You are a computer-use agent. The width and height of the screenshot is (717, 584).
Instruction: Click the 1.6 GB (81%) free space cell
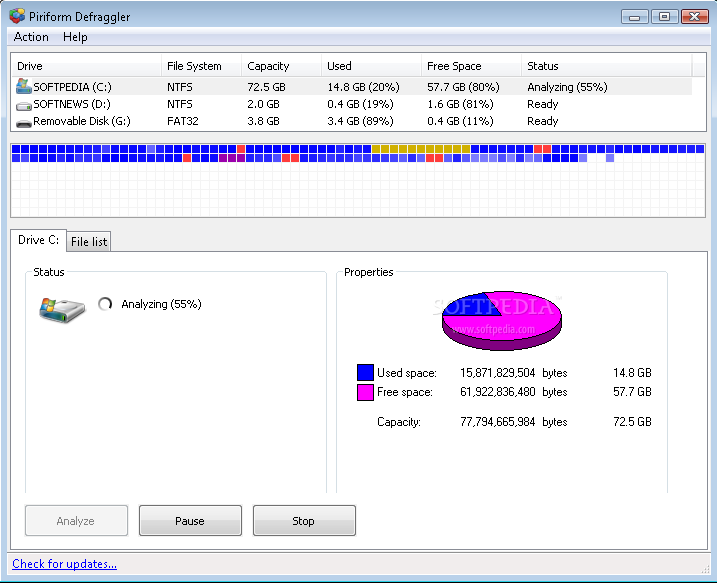(x=460, y=104)
